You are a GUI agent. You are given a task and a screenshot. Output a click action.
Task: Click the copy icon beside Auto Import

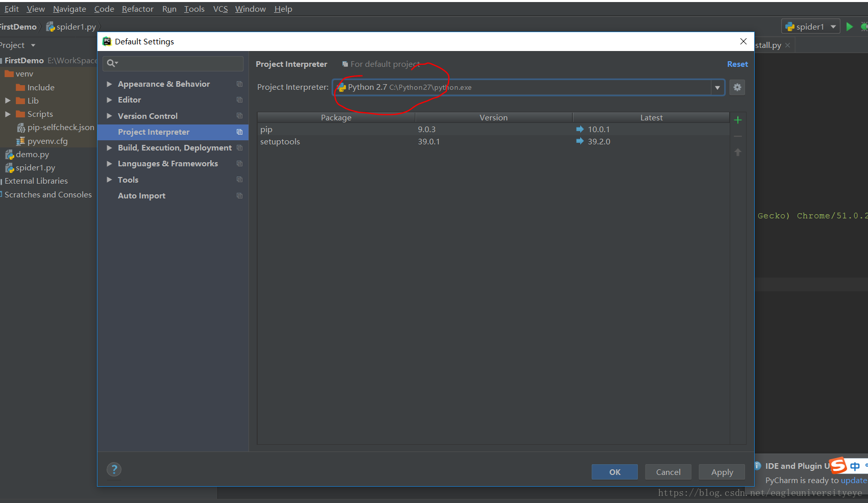click(239, 196)
